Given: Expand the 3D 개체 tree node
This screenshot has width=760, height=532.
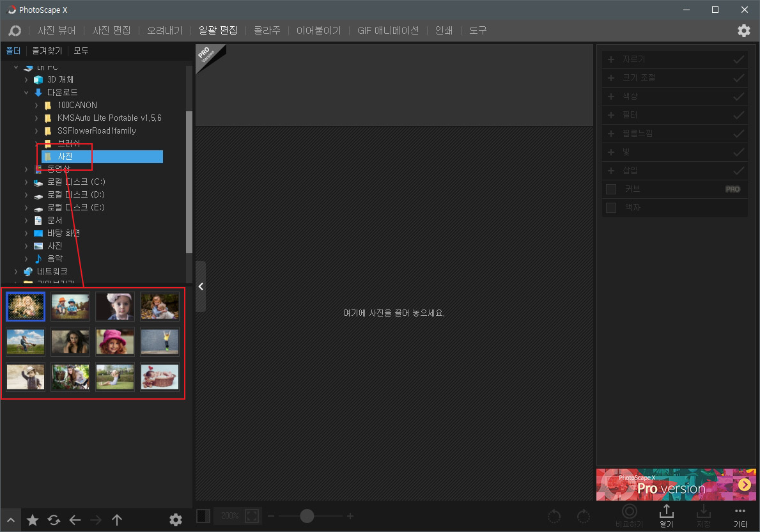Looking at the screenshot, I should [x=26, y=79].
